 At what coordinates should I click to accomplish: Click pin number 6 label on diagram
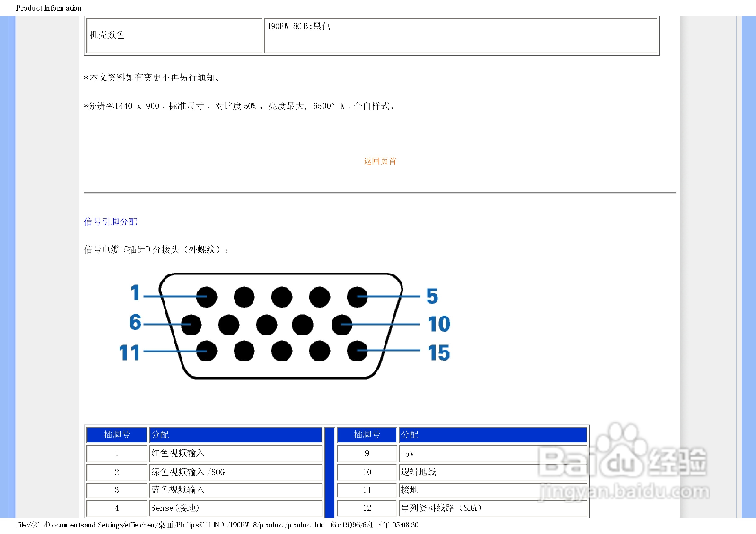pyautogui.click(x=135, y=322)
